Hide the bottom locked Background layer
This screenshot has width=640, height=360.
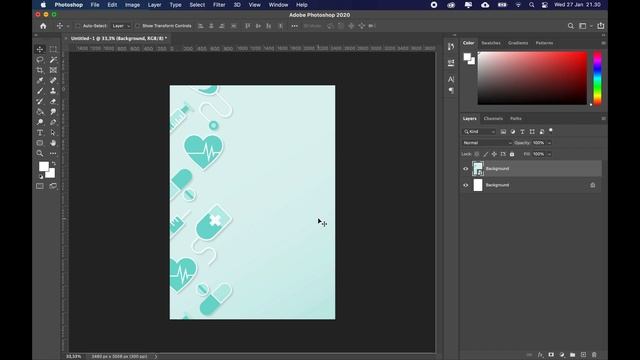pos(466,185)
